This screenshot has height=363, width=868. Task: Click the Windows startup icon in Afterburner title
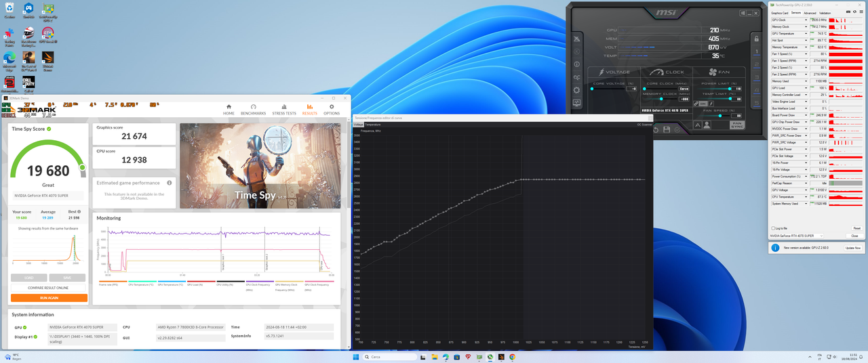click(x=743, y=13)
